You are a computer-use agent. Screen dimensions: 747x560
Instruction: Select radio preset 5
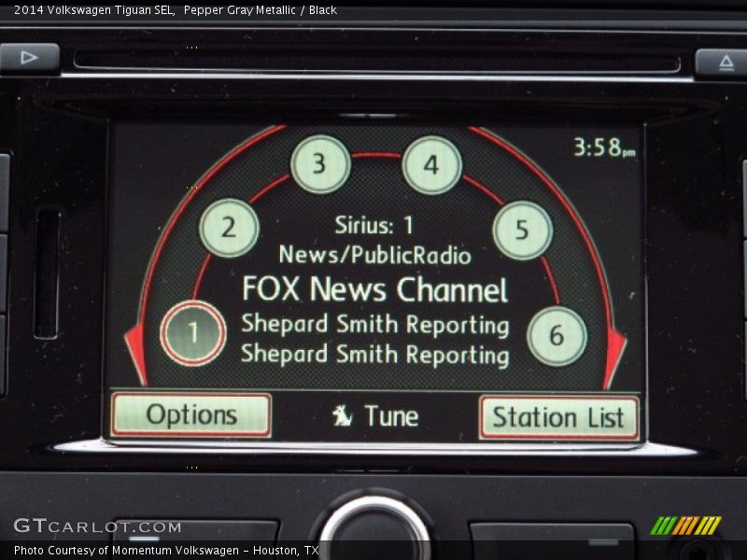point(523,230)
